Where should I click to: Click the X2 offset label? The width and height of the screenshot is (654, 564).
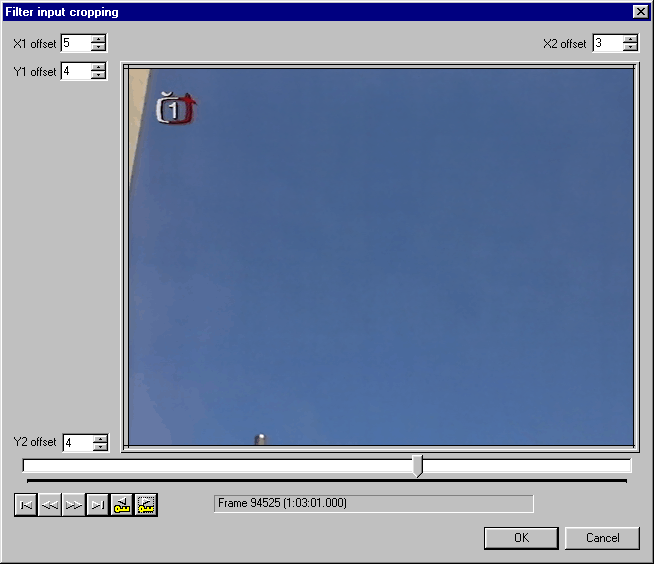[x=565, y=44]
